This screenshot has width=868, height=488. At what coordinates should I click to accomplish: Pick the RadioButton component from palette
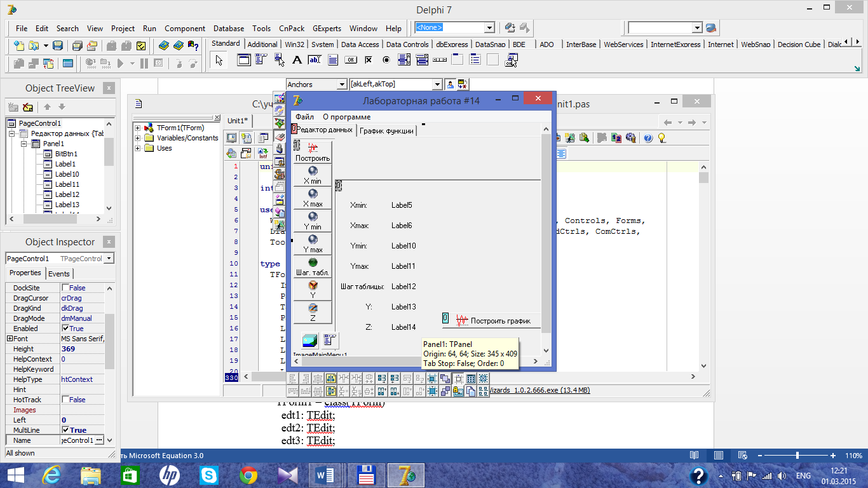pyautogui.click(x=386, y=60)
